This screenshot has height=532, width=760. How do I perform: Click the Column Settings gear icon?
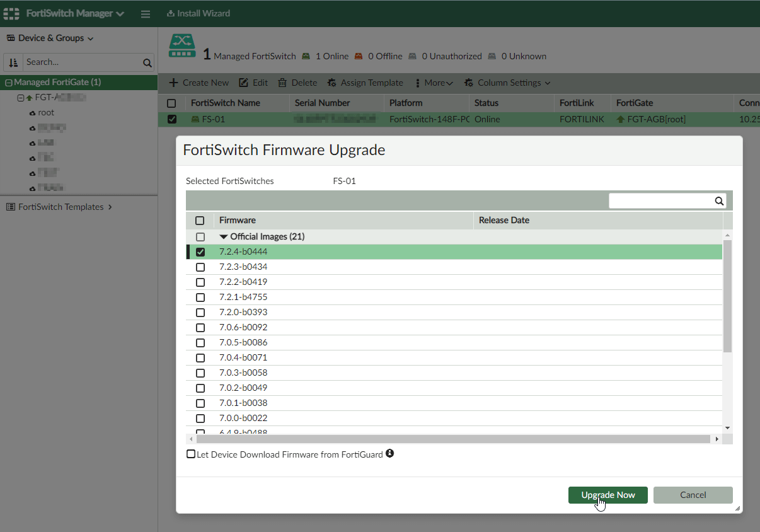468,83
